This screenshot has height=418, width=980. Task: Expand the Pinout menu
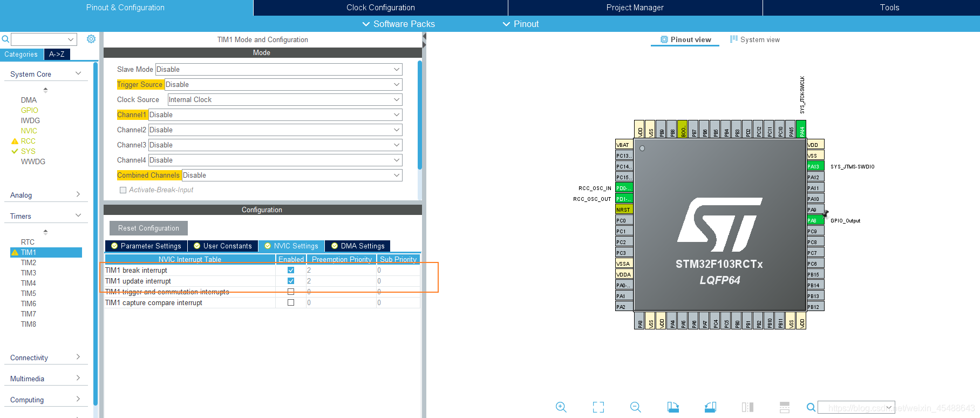point(521,24)
